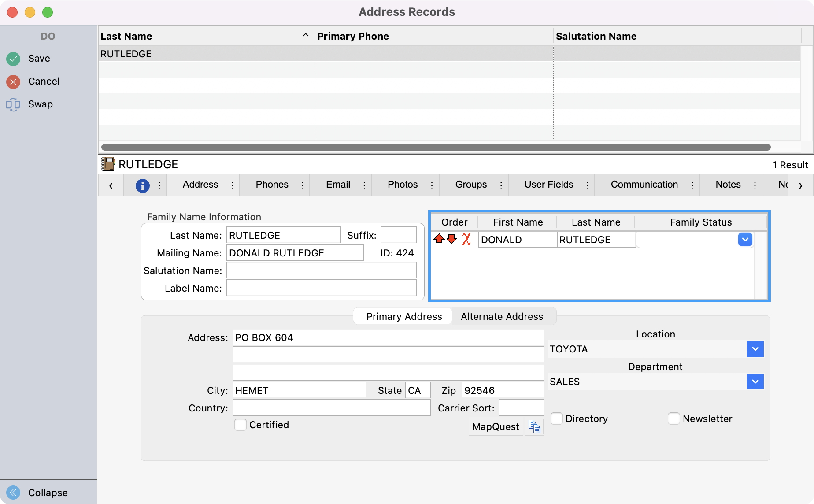Move DONALD up with red up arrow

[x=439, y=239]
